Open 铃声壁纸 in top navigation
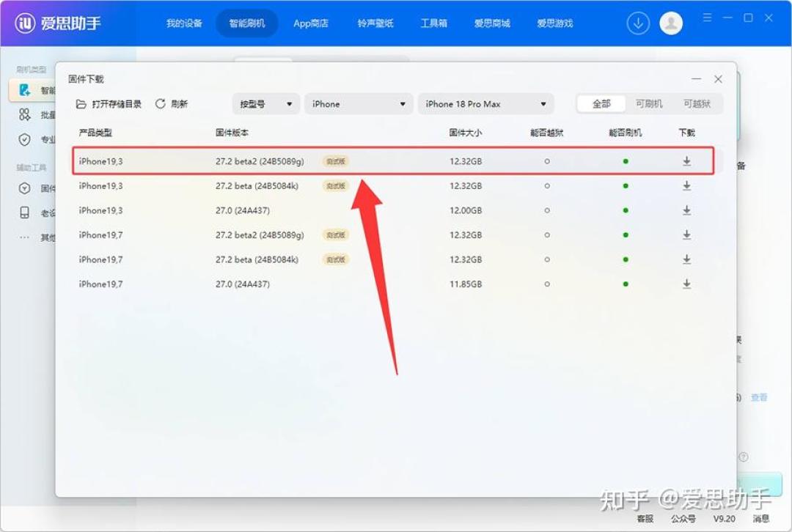The height and width of the screenshot is (532, 792). click(375, 23)
